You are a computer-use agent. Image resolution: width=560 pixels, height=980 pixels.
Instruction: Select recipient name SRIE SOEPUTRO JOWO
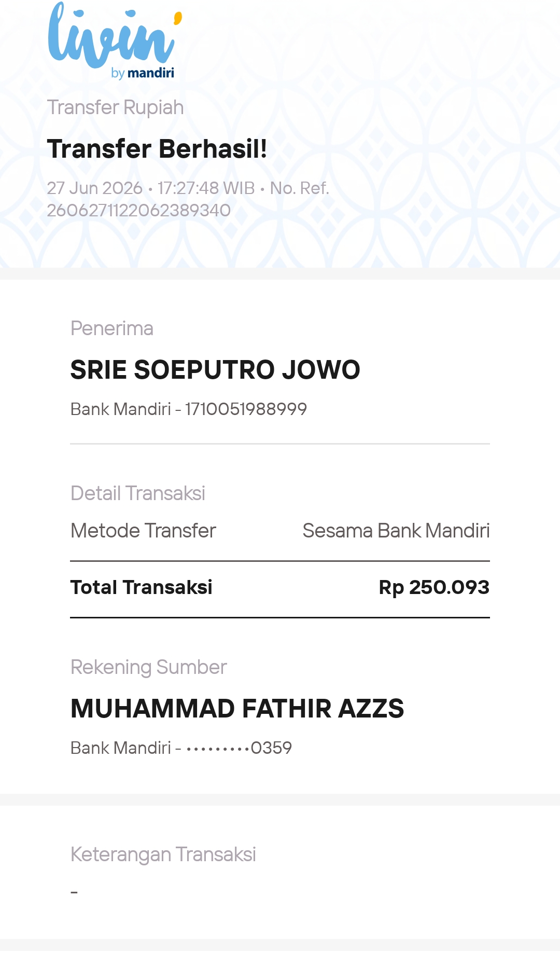[x=215, y=370]
